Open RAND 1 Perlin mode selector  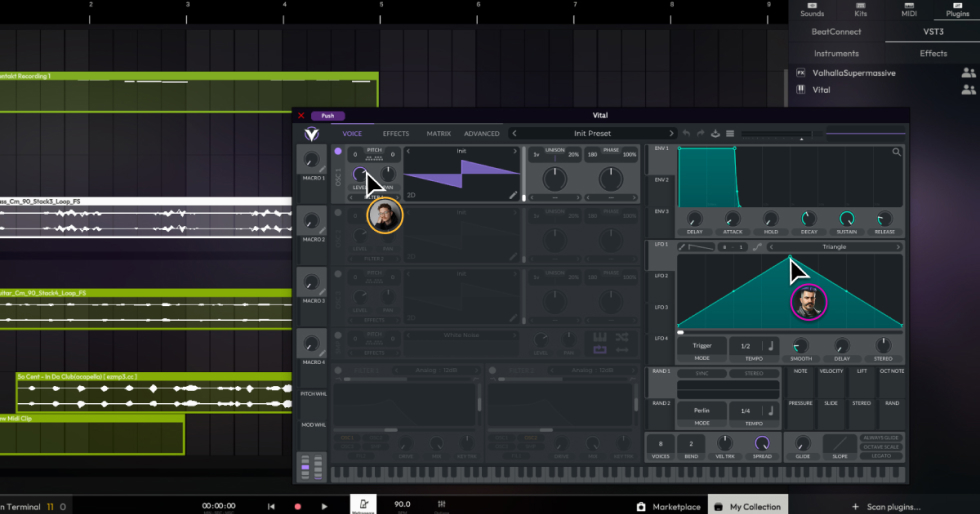pyautogui.click(x=702, y=411)
